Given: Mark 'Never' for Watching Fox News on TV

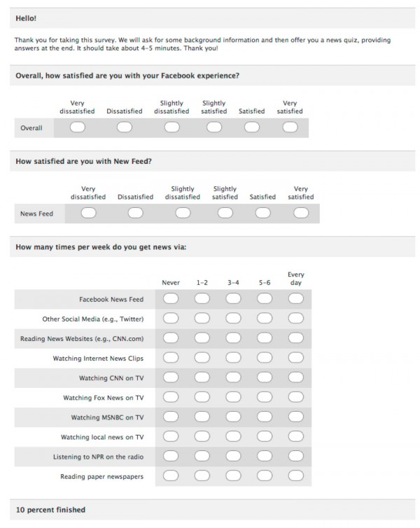Looking at the screenshot, I should click(x=171, y=397).
